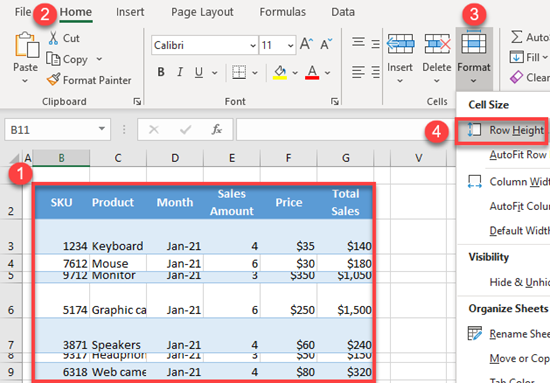Click the column G header
550x383 pixels.
pyautogui.click(x=346, y=158)
